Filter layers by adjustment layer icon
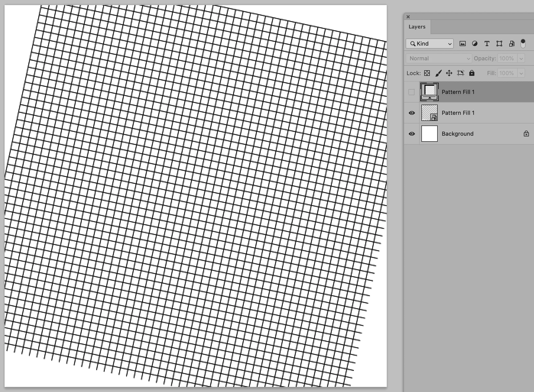Image resolution: width=534 pixels, height=392 pixels. [x=475, y=44]
